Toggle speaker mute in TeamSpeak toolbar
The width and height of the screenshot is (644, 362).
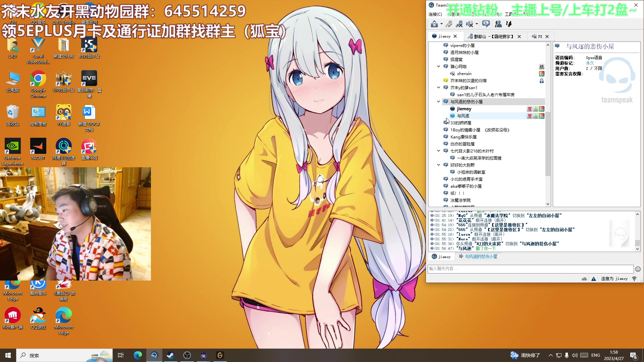pyautogui.click(x=470, y=24)
